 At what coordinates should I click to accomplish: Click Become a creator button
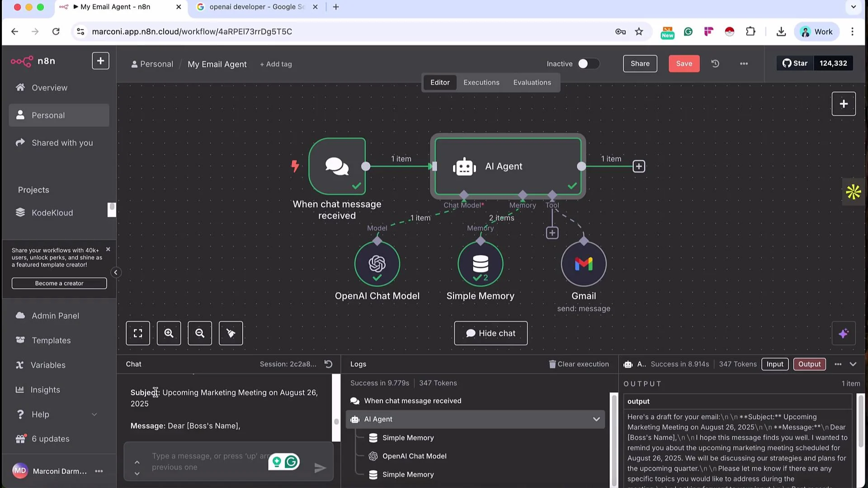[x=59, y=283]
